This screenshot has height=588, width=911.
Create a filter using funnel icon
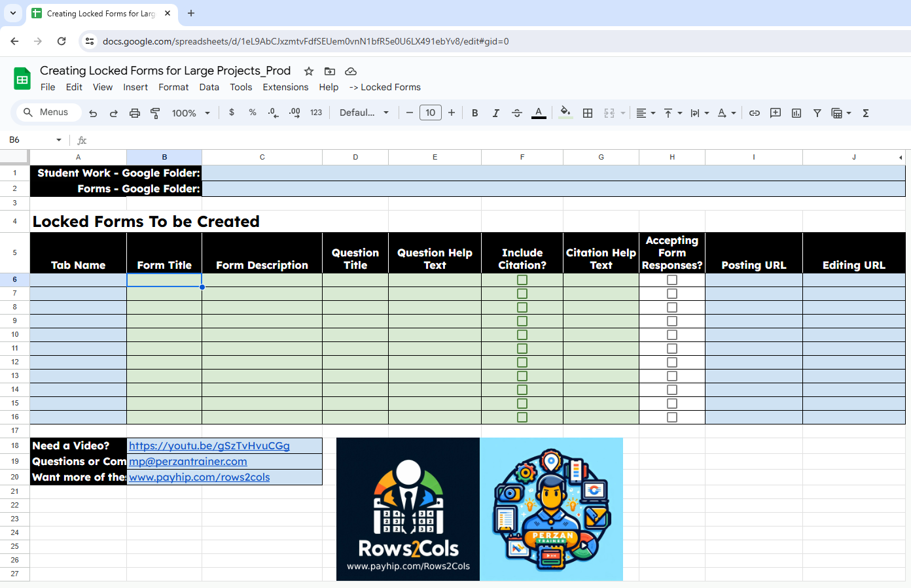(x=817, y=113)
